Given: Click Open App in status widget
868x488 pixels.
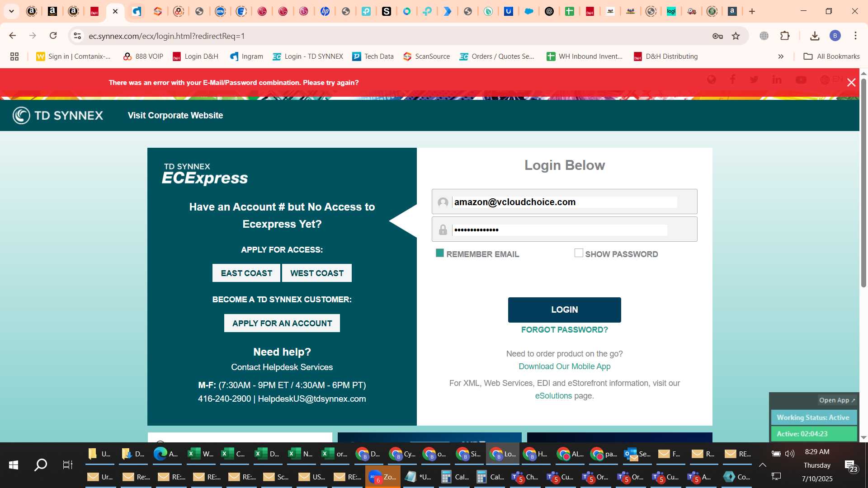Looking at the screenshot, I should 837,400.
